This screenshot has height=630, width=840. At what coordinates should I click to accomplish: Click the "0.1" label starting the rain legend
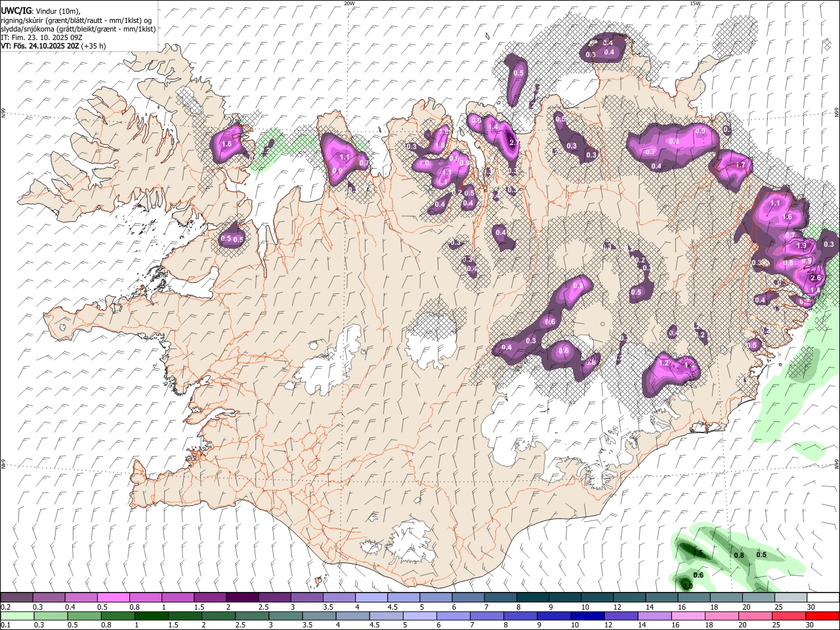(x=5, y=625)
